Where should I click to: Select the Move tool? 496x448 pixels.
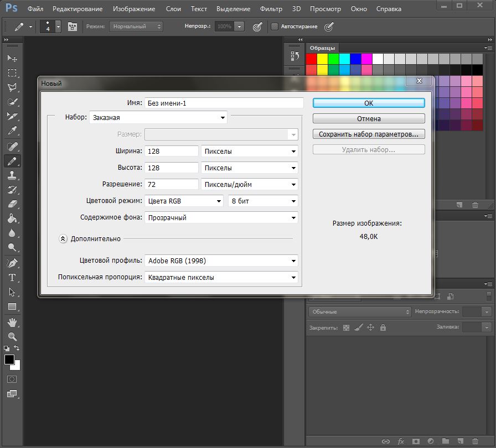pyautogui.click(x=12, y=58)
